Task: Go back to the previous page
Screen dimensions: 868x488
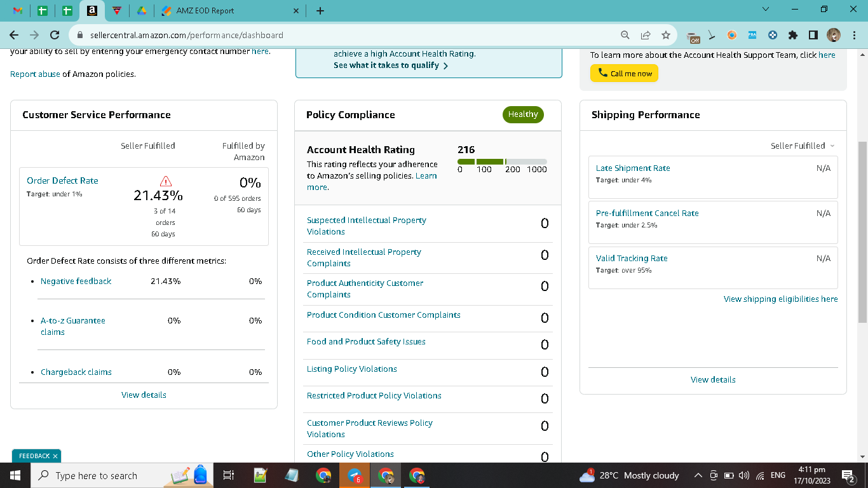Action: point(14,35)
